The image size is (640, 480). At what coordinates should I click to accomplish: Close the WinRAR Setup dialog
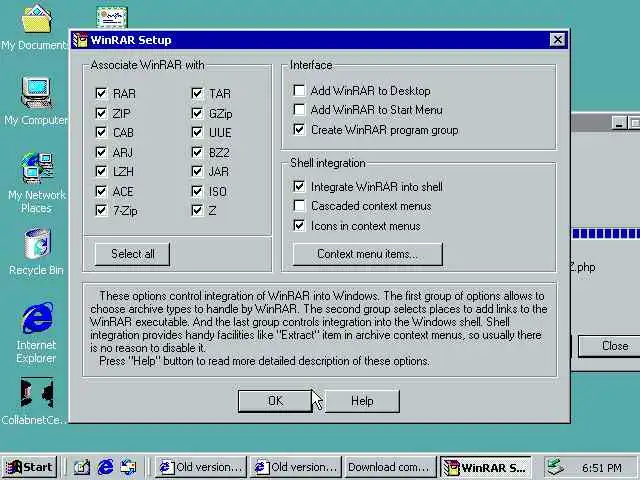point(558,40)
